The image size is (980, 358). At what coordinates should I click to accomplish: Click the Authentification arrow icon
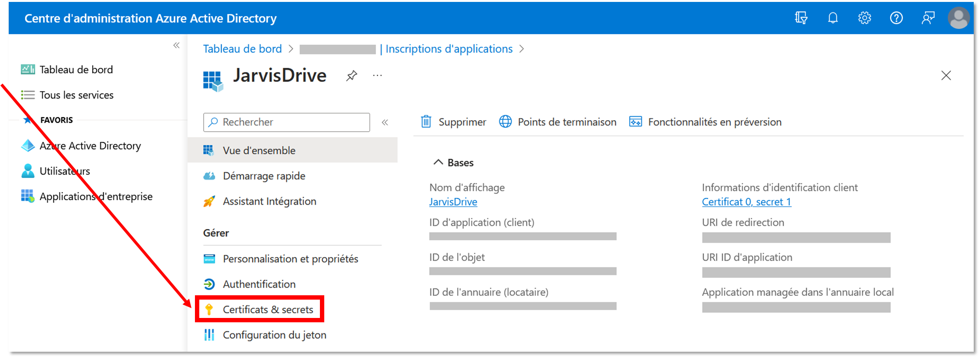coord(209,284)
